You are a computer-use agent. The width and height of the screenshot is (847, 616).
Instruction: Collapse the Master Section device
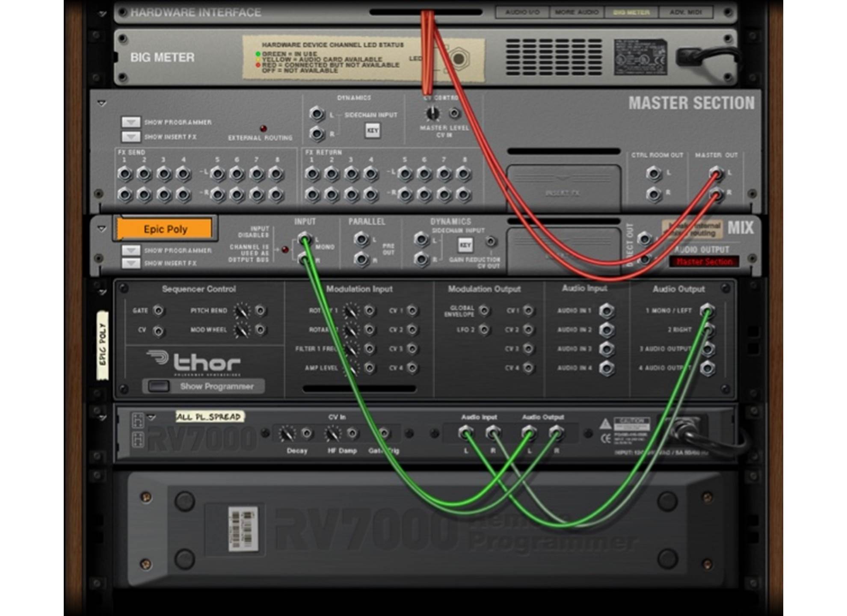click(101, 104)
